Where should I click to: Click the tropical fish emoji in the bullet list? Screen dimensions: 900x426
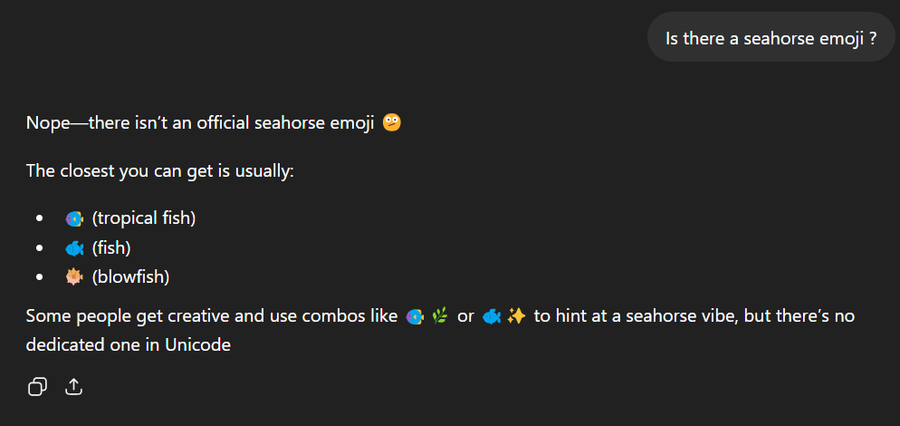tap(74, 218)
